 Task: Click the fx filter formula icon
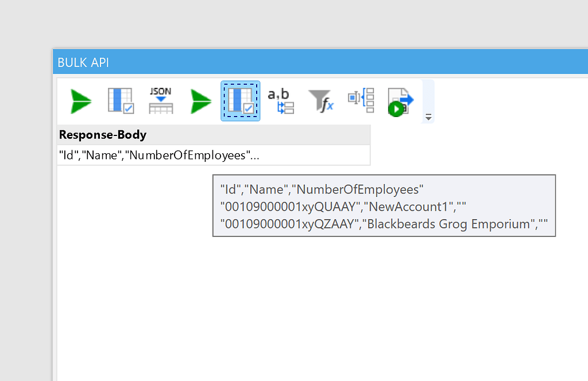coord(320,101)
